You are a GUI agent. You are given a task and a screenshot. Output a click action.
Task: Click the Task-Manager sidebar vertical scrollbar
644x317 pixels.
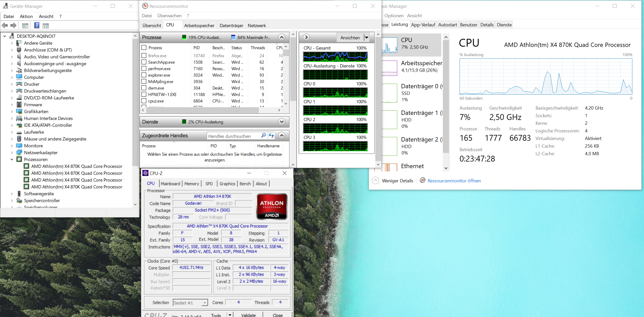446,103
